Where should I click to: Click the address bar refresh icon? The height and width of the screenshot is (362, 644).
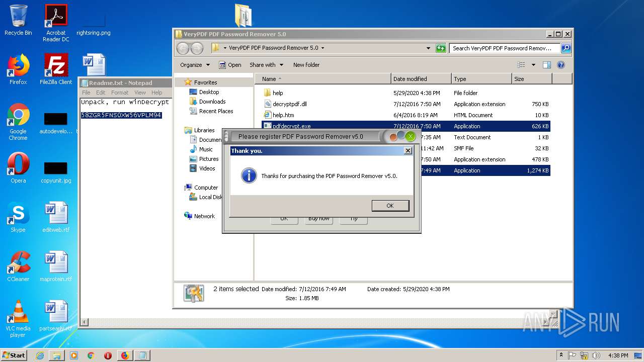click(x=441, y=48)
